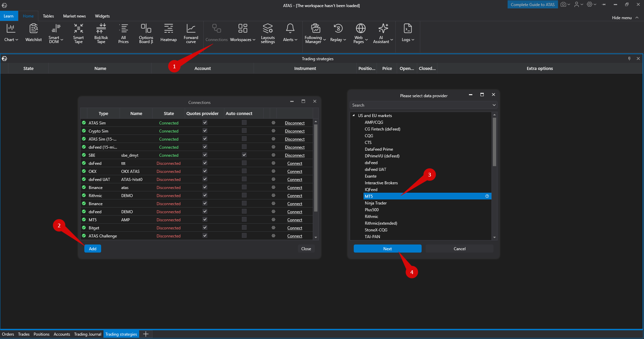Click Next in the data provider dialog
The width and height of the screenshot is (644, 339).
point(387,249)
